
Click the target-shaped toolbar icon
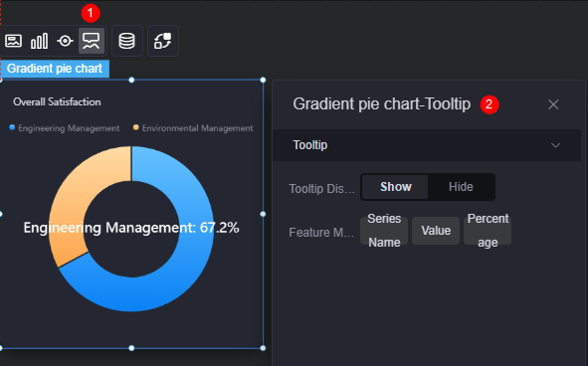tap(65, 41)
